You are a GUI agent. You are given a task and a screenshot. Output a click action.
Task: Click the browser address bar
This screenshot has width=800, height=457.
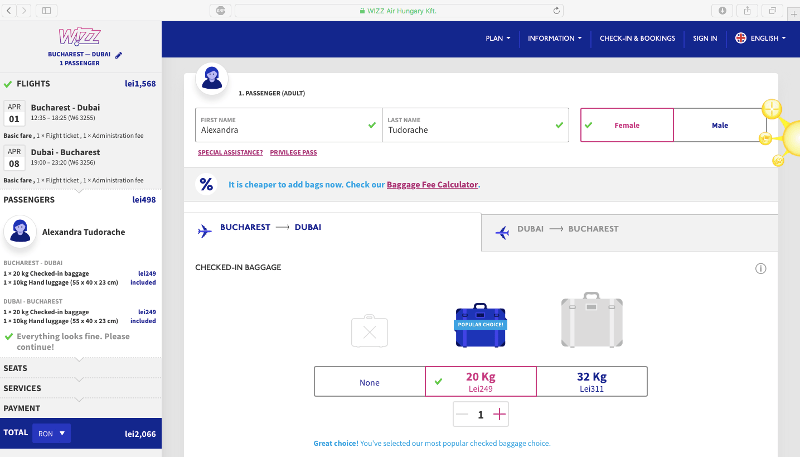[x=398, y=11]
